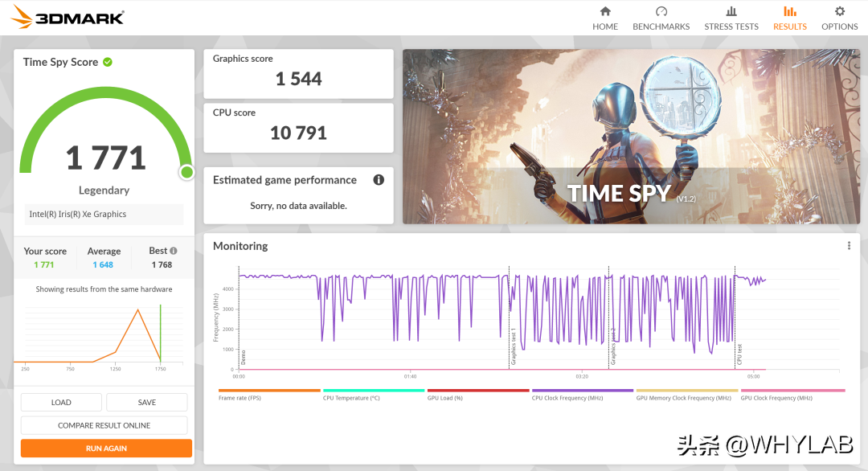Click the Time Spy score 1 771

coord(106,158)
